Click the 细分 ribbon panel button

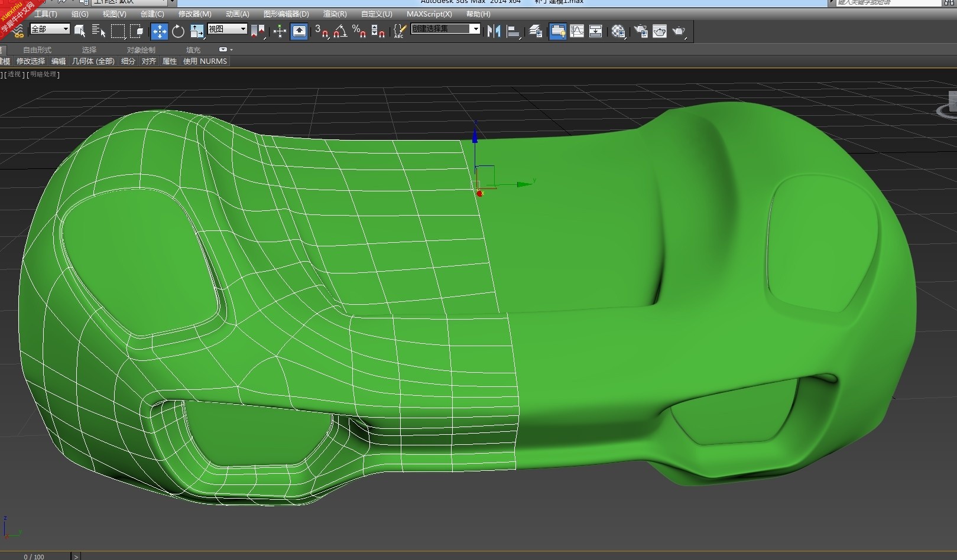(x=128, y=61)
